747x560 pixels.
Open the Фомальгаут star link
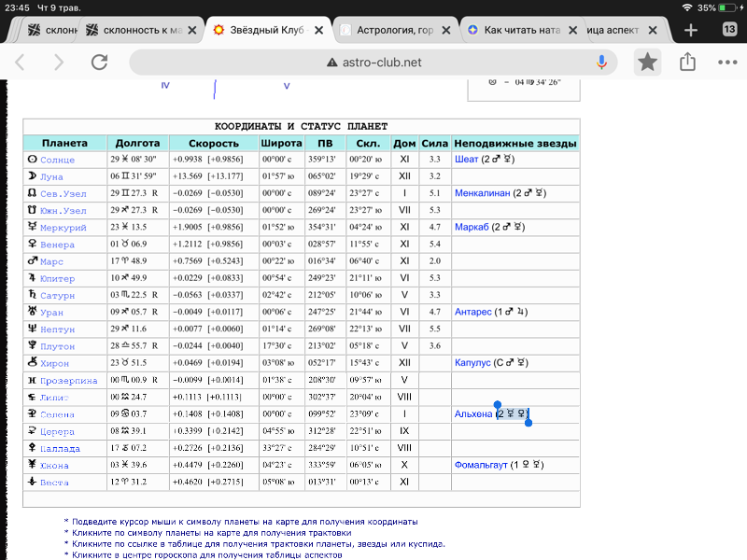point(481,465)
